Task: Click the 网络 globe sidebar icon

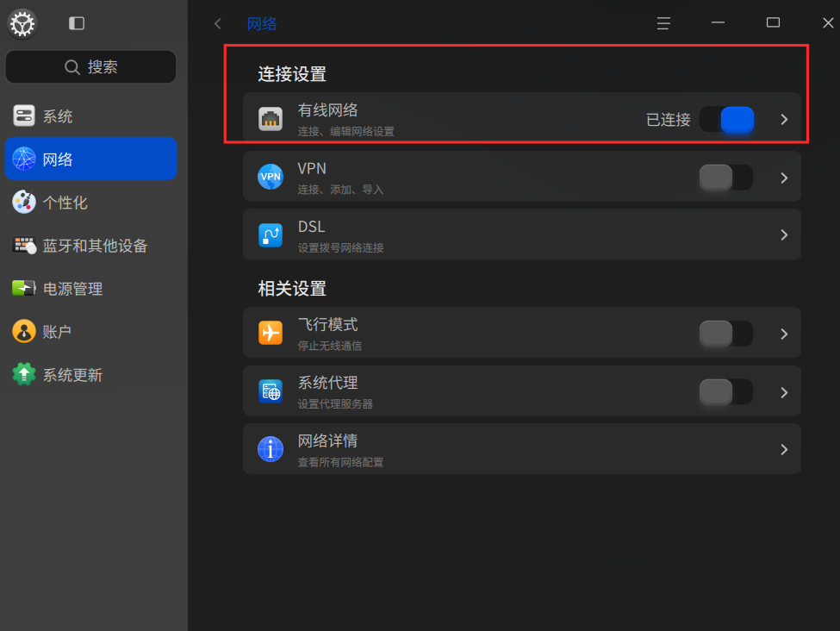Action: click(24, 159)
